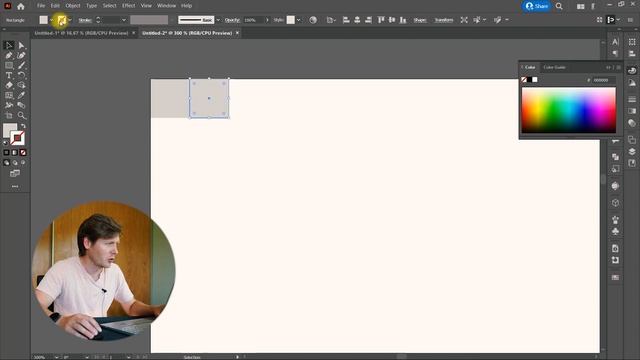Select the Rectangle tool in toolbar
The height and width of the screenshot is (360, 640).
click(x=9, y=65)
